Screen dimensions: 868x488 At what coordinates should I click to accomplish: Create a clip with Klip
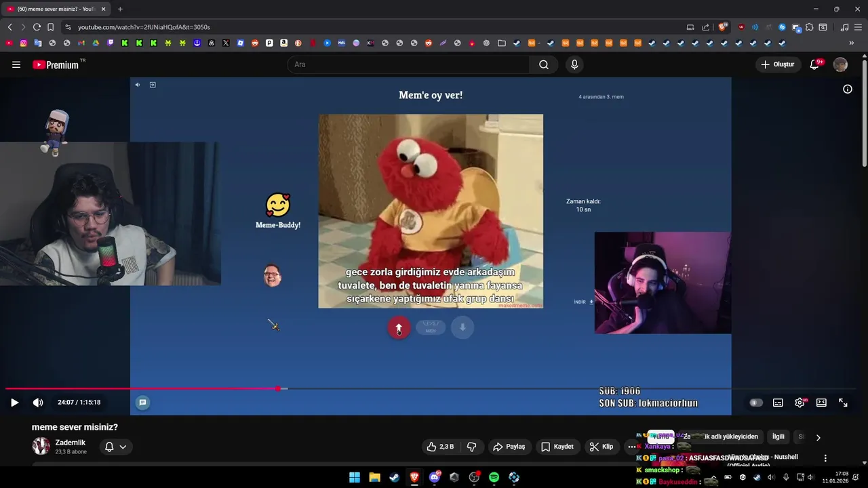click(601, 447)
